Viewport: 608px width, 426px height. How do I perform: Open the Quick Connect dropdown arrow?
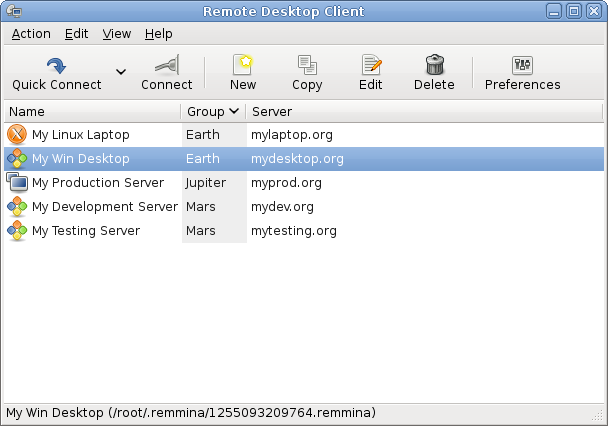tap(121, 72)
